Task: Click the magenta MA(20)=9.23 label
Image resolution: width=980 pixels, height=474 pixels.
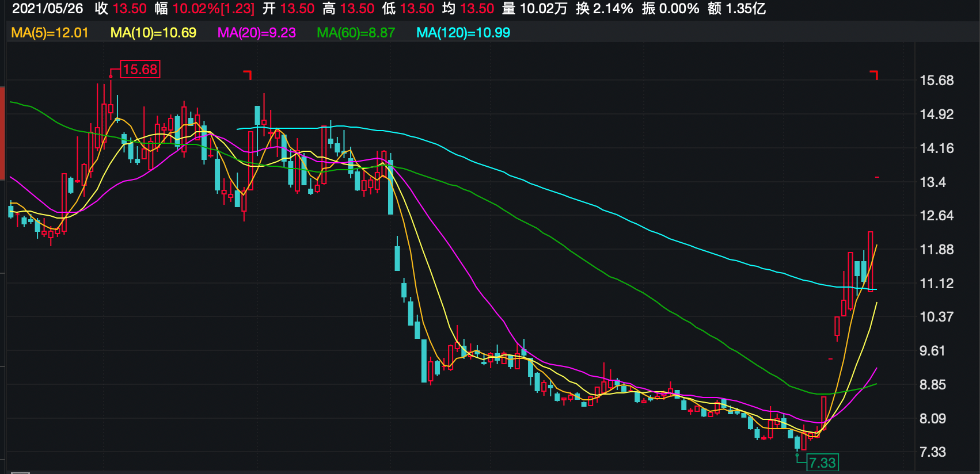Action: pos(256,33)
